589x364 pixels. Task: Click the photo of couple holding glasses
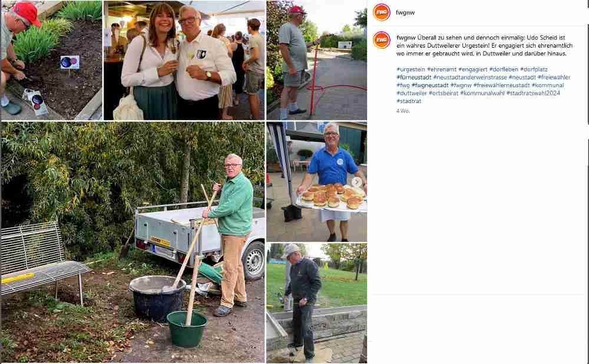184,60
